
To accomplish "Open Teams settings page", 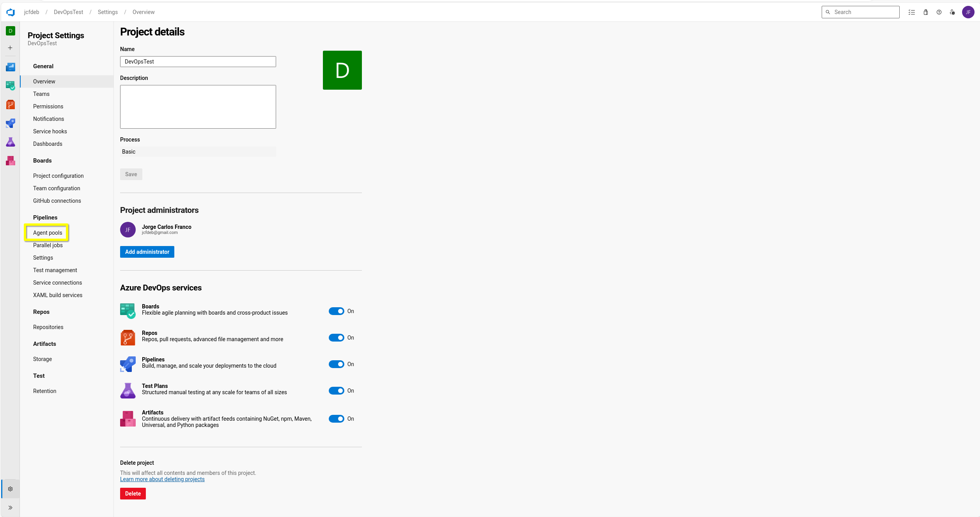I will coord(67,94).
